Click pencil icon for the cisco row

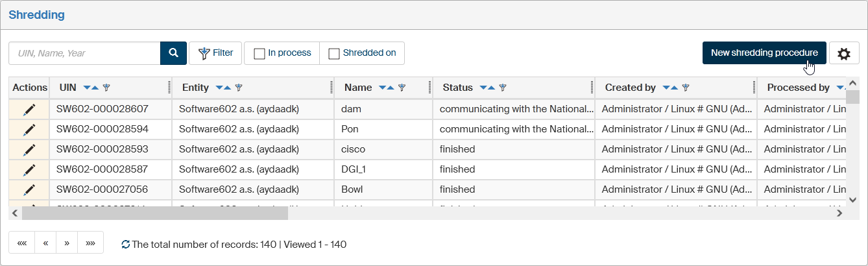(x=29, y=150)
